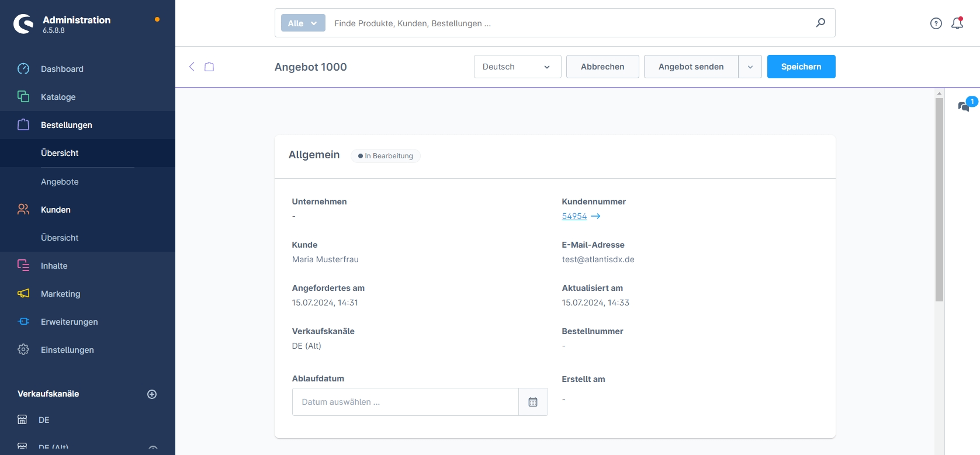
Task: Click the blue Speichern button
Action: coord(801,67)
